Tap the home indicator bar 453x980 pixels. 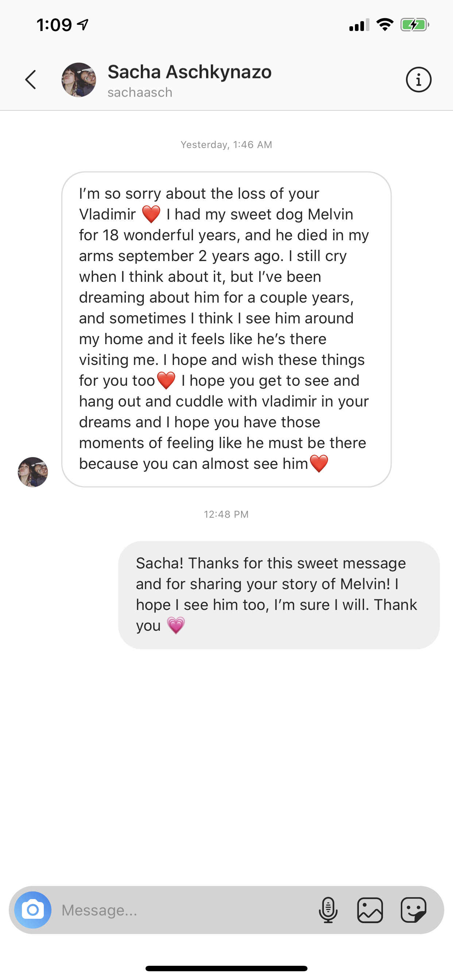(226, 968)
